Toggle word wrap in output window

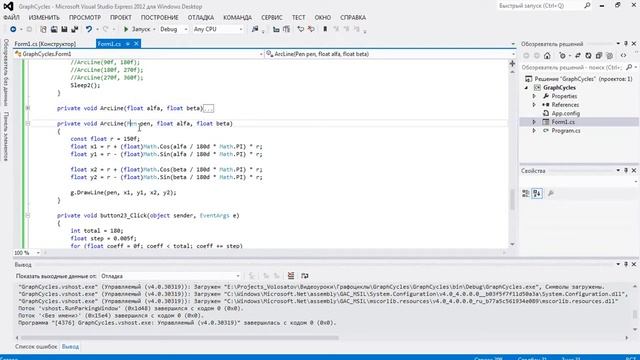click(304, 276)
